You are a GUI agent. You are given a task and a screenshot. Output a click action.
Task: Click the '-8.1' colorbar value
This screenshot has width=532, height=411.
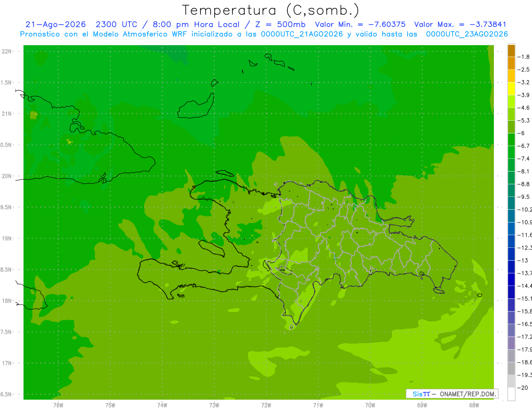(524, 171)
